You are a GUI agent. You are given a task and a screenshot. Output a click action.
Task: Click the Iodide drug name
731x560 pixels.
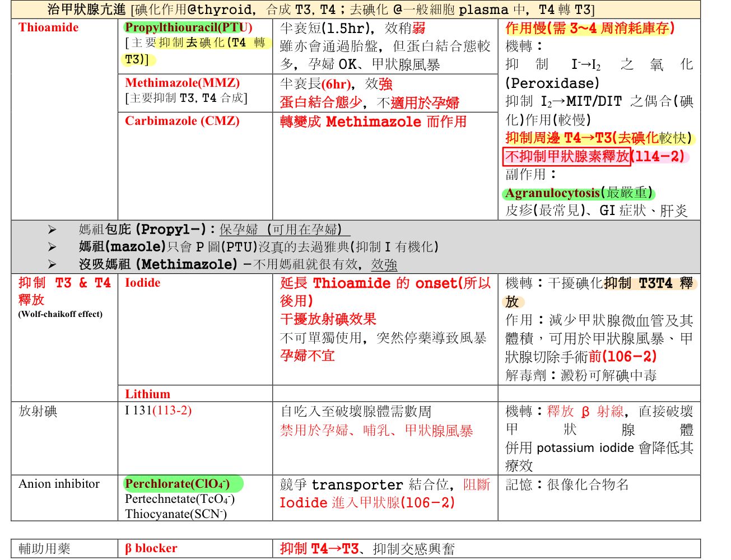click(x=142, y=283)
